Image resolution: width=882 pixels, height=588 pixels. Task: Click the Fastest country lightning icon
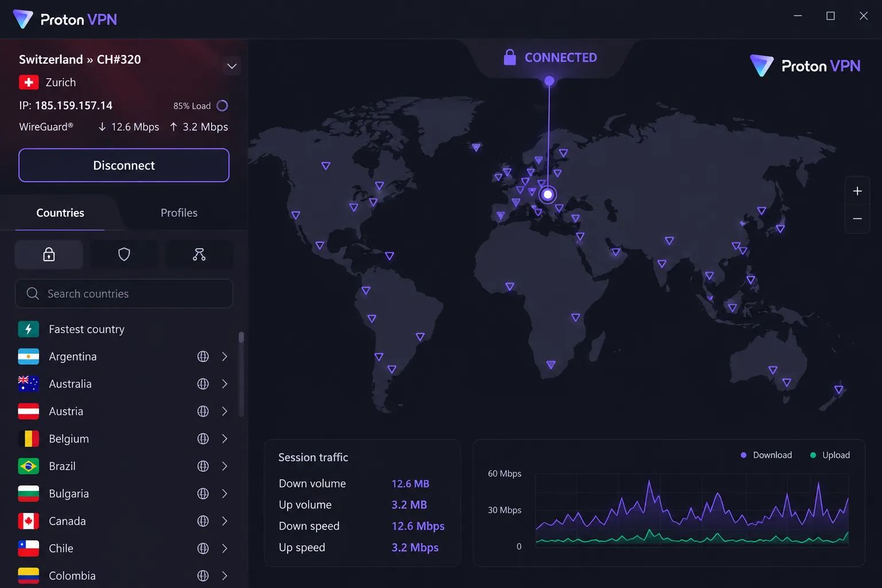tap(29, 329)
